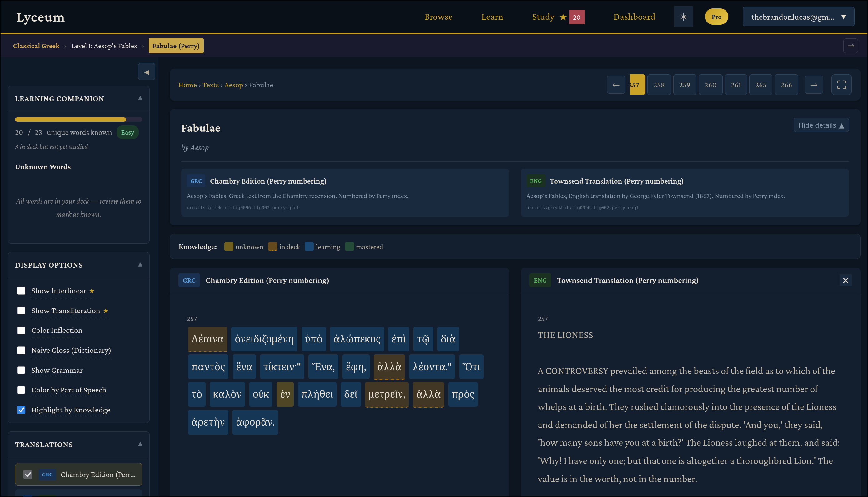Collapse the left sidebar with the arrow button
Viewport: 868px width, 497px height.
click(147, 72)
